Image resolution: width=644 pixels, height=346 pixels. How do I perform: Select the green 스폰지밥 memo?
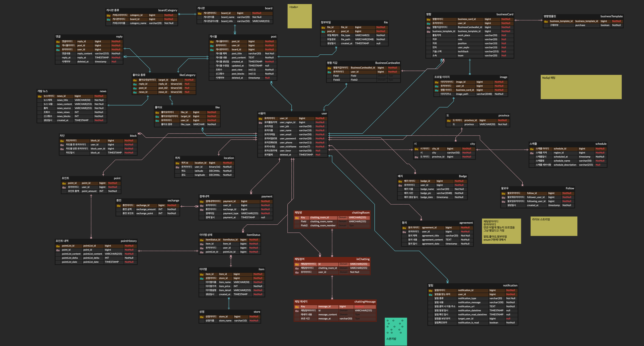coord(396,331)
